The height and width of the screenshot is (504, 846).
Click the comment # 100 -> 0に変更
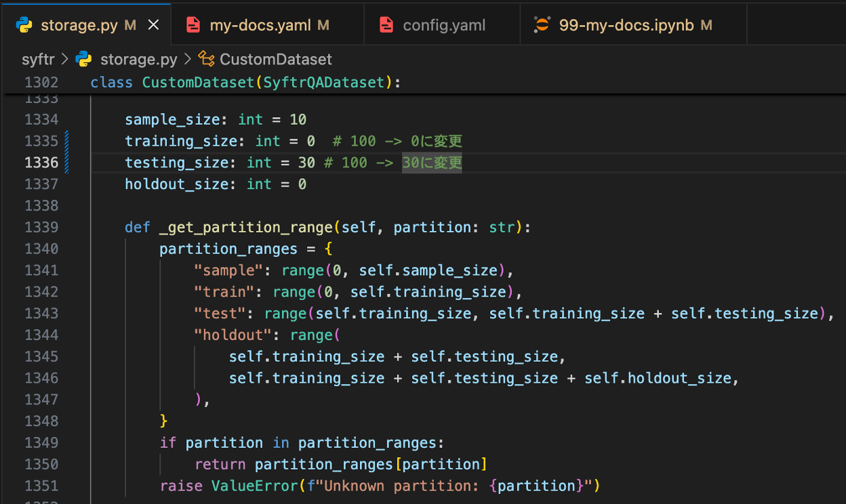397,141
